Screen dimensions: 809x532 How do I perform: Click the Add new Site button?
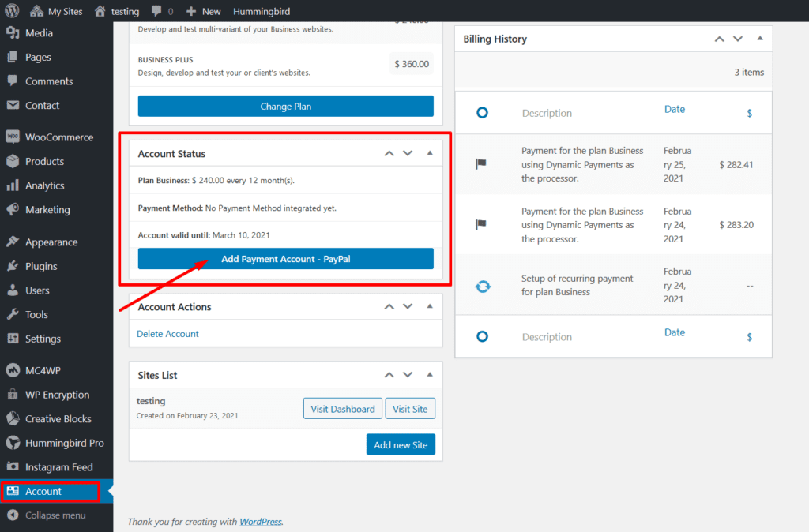[x=401, y=444]
